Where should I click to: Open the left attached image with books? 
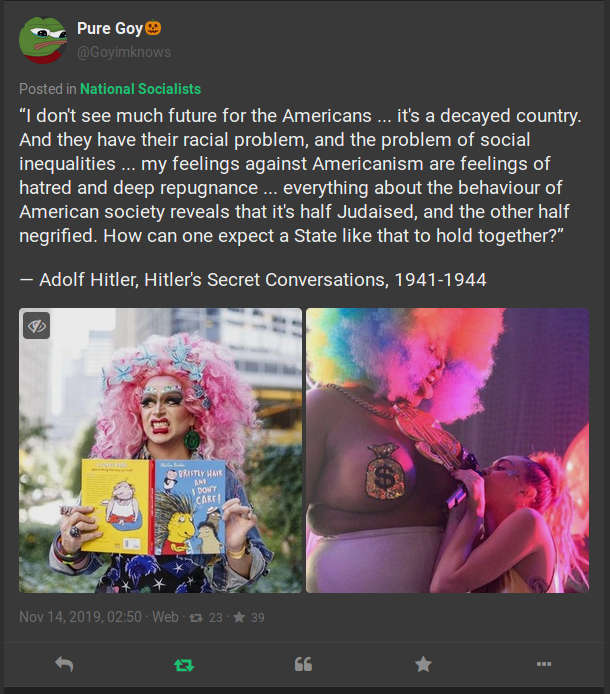[161, 451]
